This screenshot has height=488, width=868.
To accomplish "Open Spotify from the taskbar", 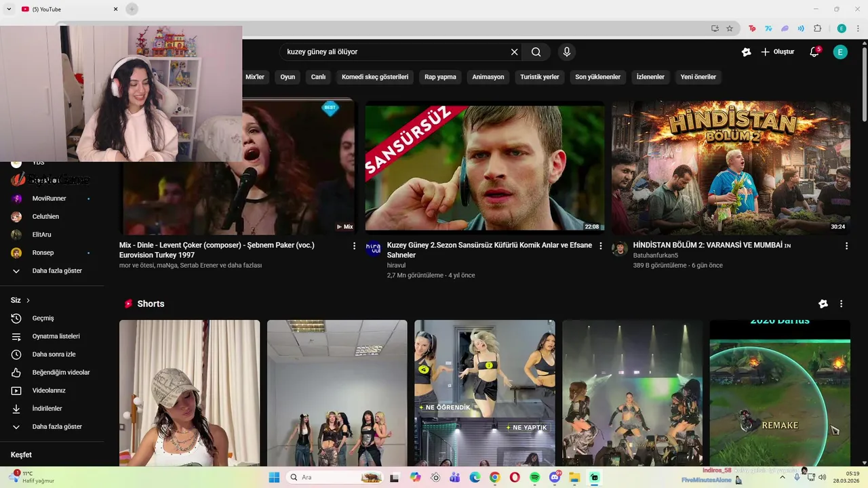I will tap(534, 477).
